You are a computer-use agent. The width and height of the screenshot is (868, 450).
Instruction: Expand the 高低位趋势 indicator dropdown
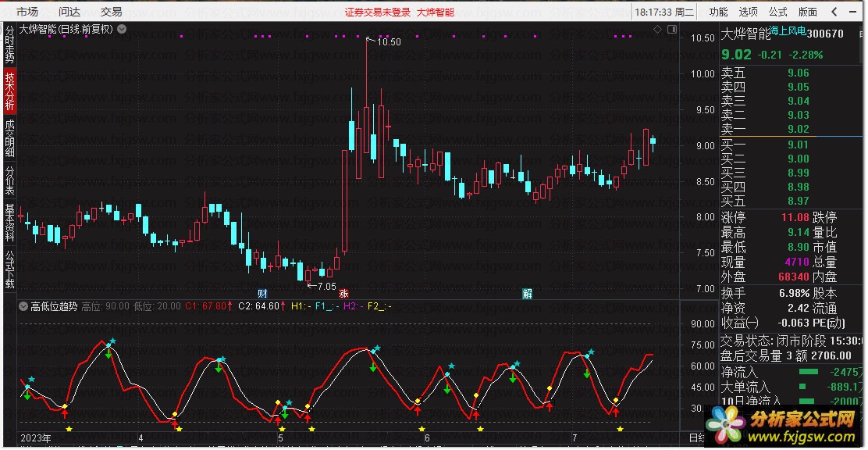23,306
